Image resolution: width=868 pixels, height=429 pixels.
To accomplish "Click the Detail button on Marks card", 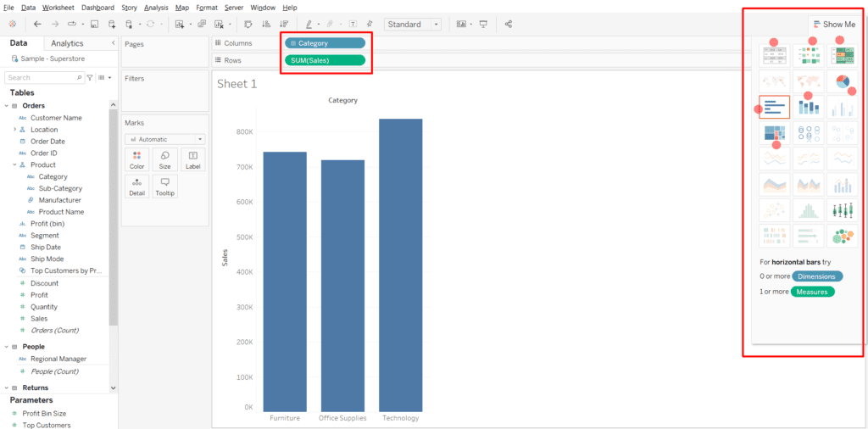I will (136, 187).
